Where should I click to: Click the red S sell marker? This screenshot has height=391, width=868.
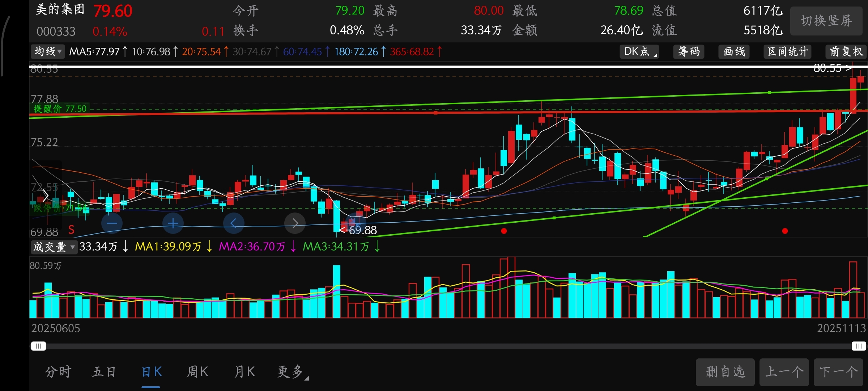[x=71, y=230]
